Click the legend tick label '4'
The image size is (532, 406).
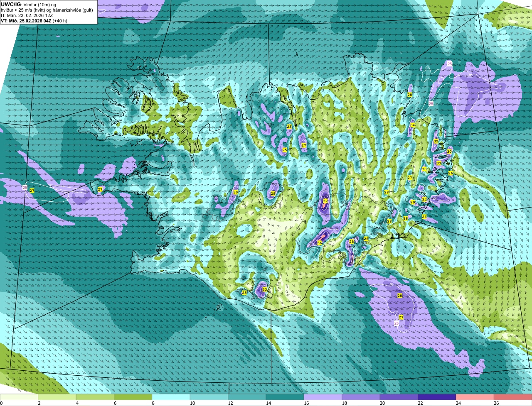(77, 403)
